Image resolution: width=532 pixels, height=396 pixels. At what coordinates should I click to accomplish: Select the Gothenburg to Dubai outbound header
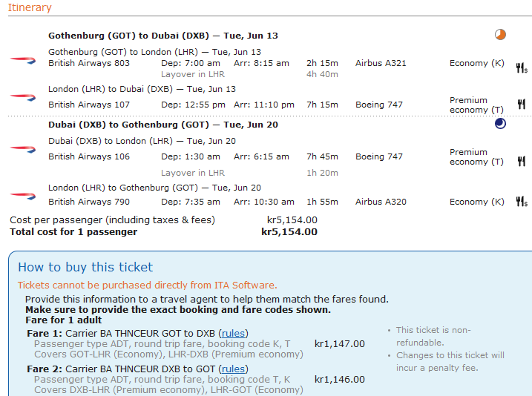pyautogui.click(x=163, y=36)
